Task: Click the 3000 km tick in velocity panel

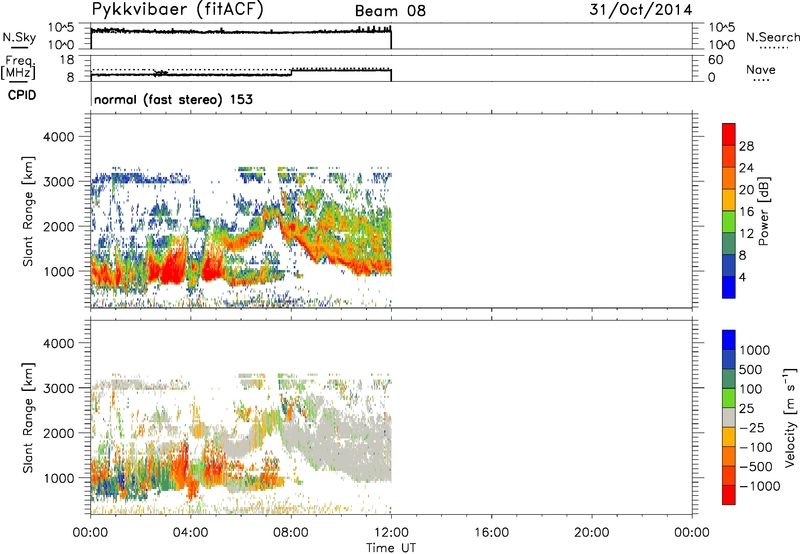Action: [58, 388]
